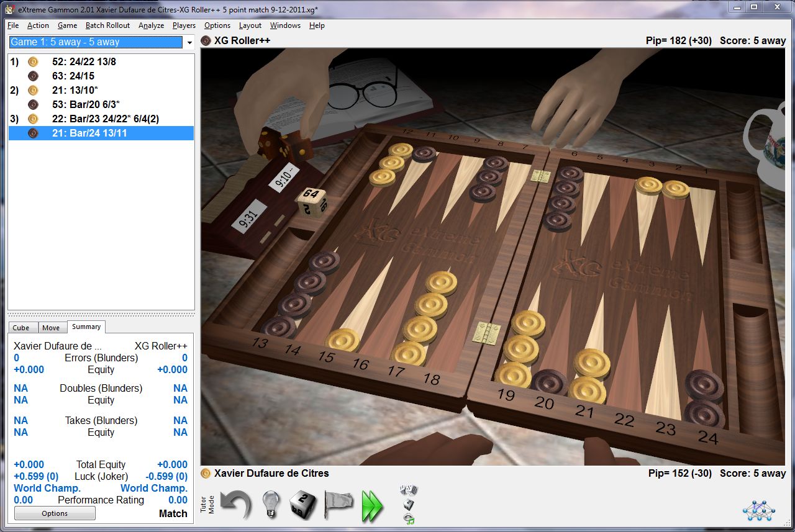Click the 'Takes (Blunders)' label
Screen dimensions: 795x532
click(101, 420)
